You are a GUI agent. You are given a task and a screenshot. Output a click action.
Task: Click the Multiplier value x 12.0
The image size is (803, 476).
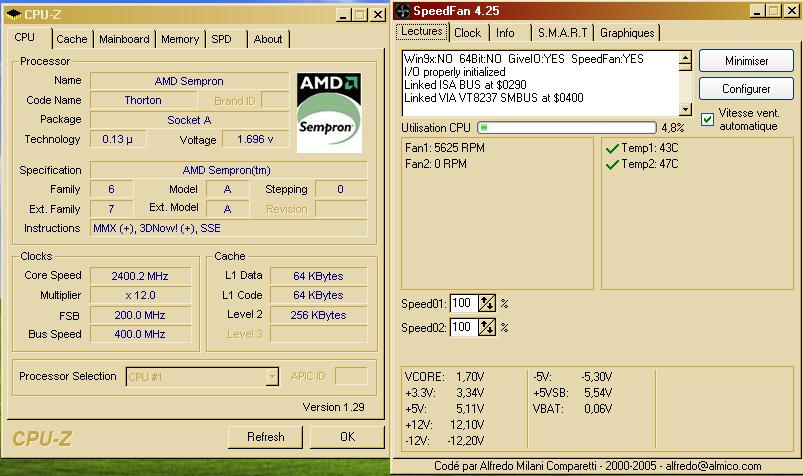coord(140,295)
